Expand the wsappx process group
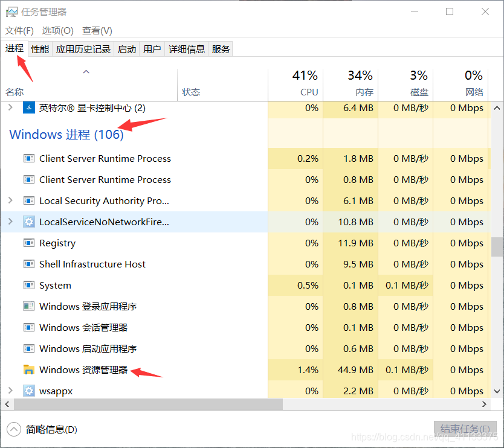This screenshot has width=504, height=448. pos(10,391)
